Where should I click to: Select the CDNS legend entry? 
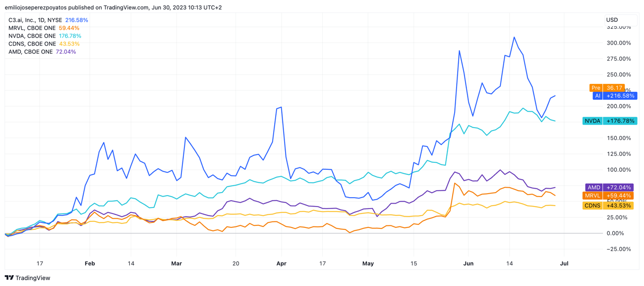click(32, 44)
